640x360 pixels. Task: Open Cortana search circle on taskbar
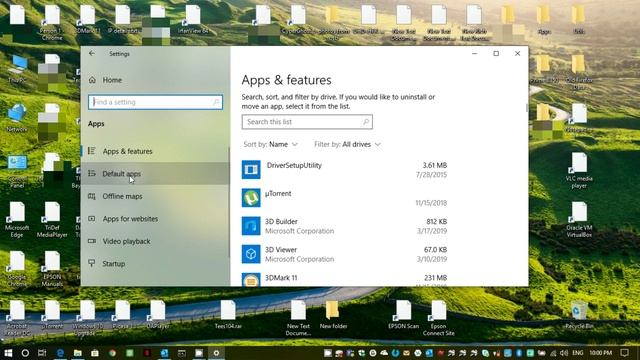point(25,353)
